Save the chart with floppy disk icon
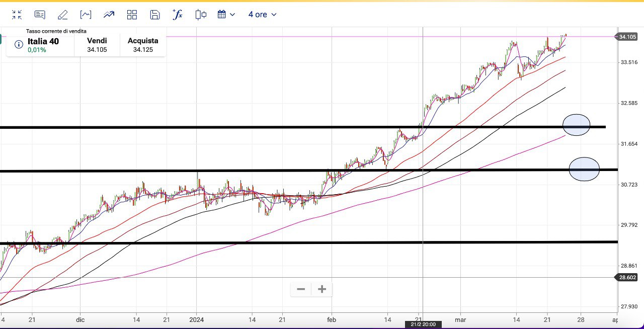 point(155,15)
